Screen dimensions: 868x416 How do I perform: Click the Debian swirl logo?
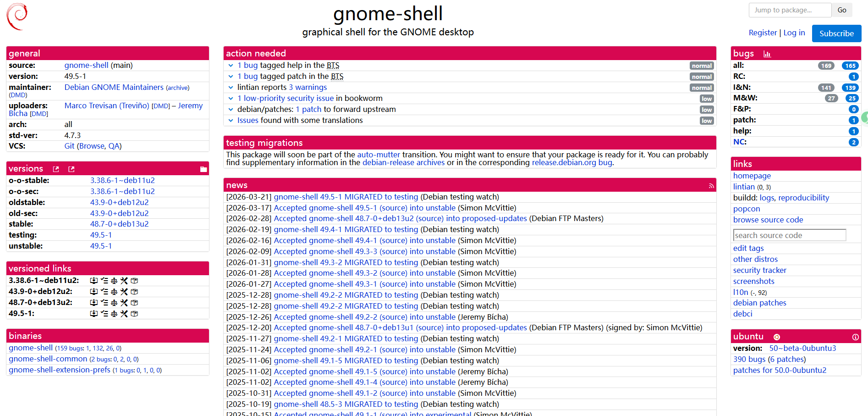coord(17,17)
